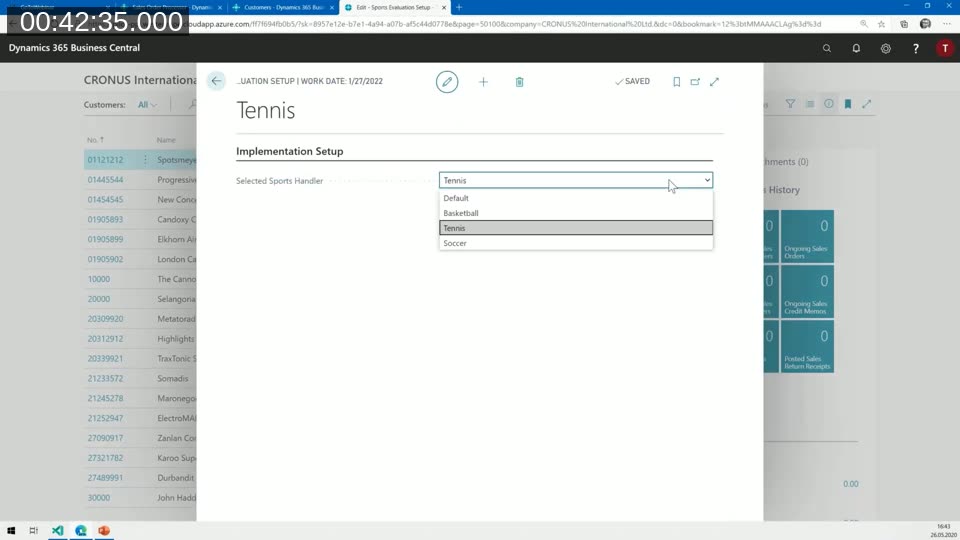This screenshot has width=960, height=540.
Task: Open PowerPoint from taskbar
Action: [x=104, y=530]
